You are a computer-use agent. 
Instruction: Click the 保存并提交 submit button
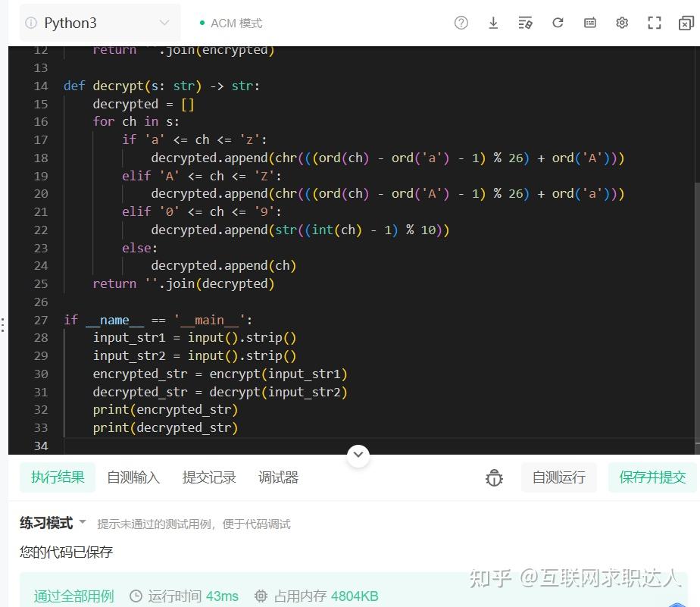pyautogui.click(x=652, y=477)
